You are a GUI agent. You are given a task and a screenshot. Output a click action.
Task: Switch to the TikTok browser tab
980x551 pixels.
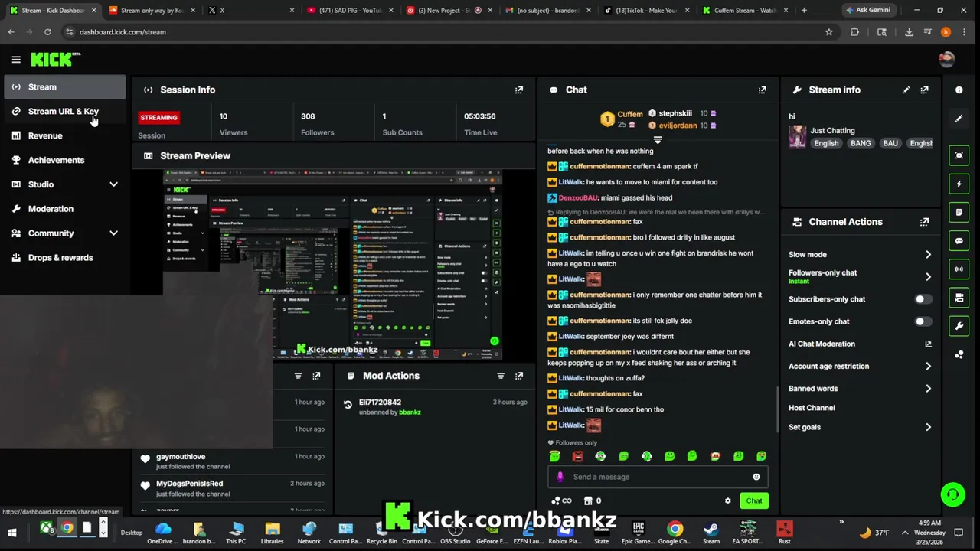click(x=645, y=11)
